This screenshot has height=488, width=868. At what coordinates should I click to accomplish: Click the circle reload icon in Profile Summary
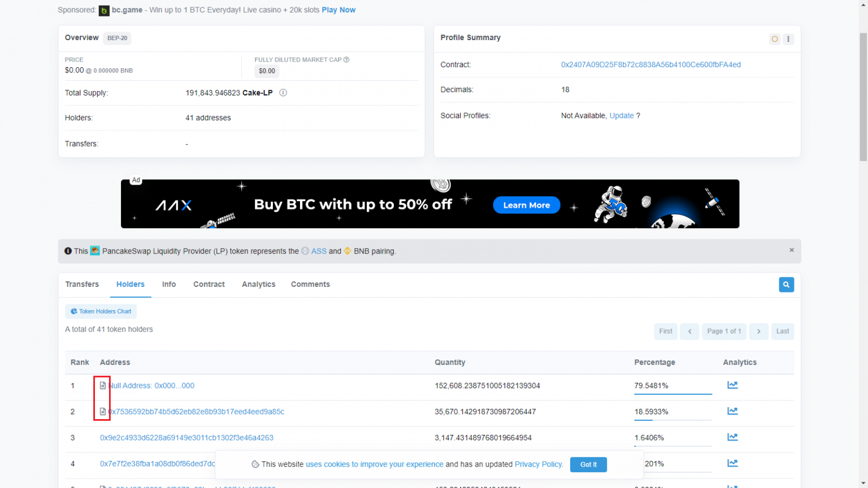click(x=774, y=39)
